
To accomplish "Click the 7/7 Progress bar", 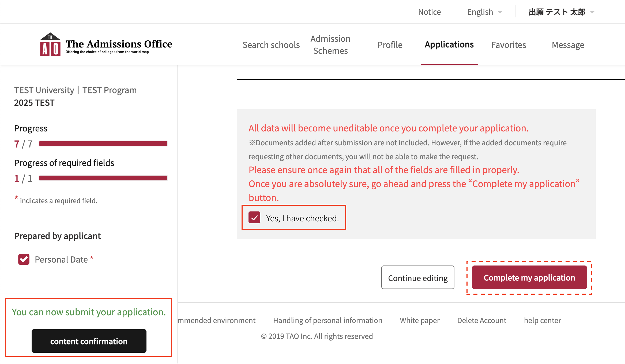I will point(103,144).
